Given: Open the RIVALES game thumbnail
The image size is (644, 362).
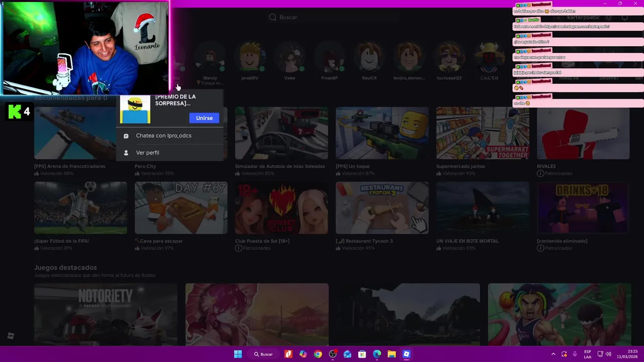Looking at the screenshot, I should pos(583,133).
